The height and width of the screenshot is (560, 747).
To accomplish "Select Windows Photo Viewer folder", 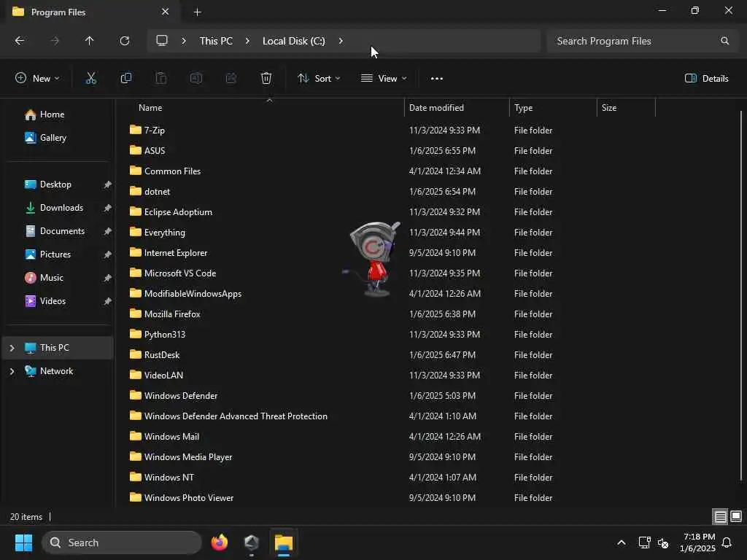I will tap(189, 497).
